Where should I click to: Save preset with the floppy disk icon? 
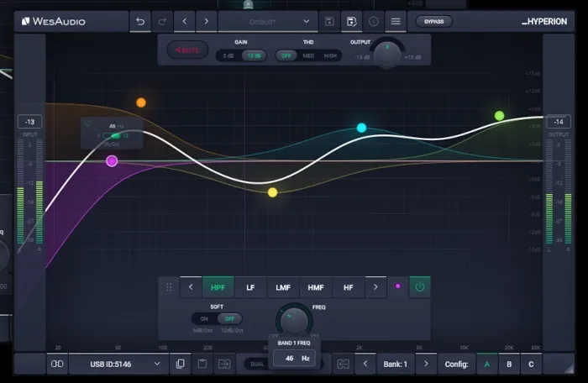pos(329,21)
